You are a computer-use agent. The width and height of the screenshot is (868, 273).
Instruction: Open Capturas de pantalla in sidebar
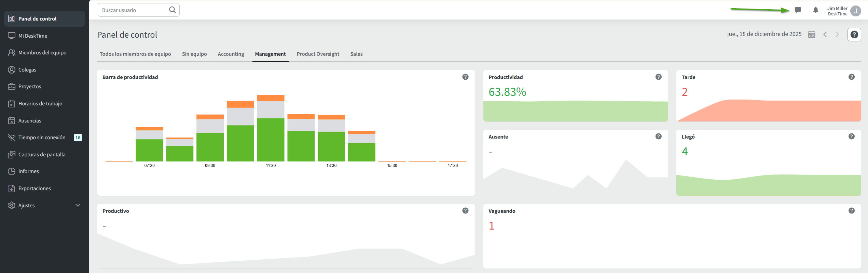tap(42, 155)
